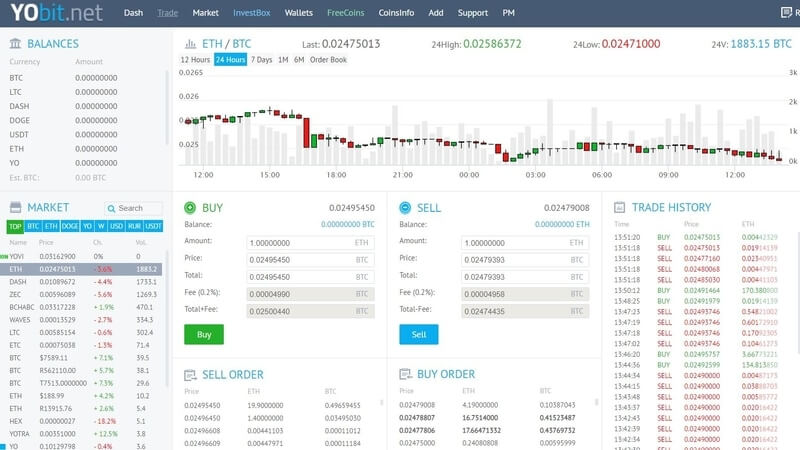Screen dimensions: 800x450
Task: Click the green Buy circle icon
Action: coord(190,208)
